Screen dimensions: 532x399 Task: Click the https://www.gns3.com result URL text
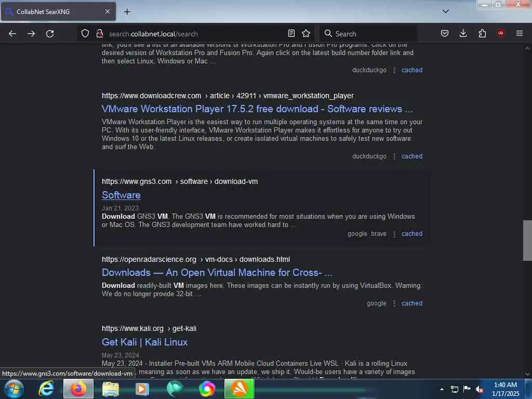tap(137, 181)
